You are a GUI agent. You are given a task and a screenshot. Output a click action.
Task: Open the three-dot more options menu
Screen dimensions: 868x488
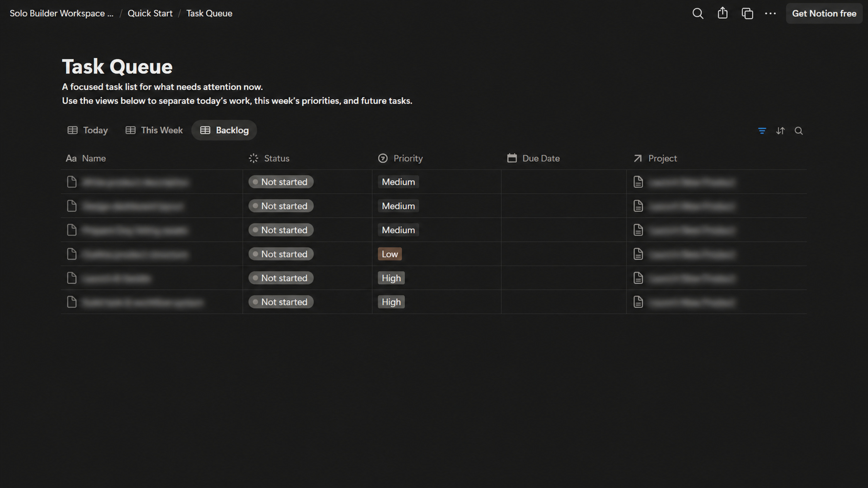[770, 14]
